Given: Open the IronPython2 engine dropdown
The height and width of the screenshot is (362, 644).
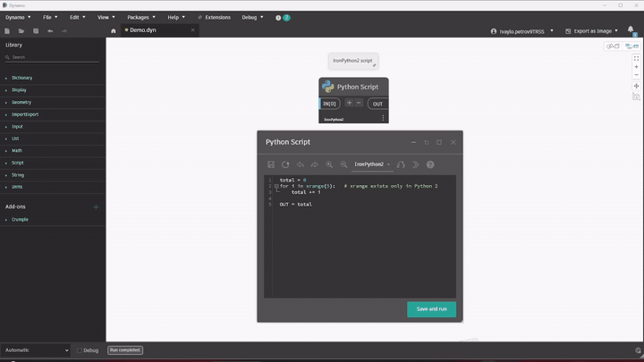Looking at the screenshot, I should pos(372,164).
